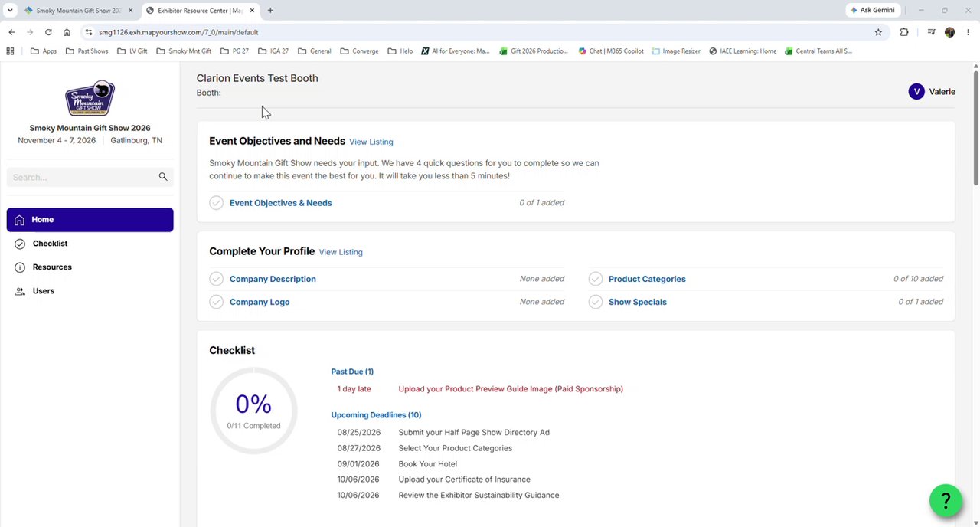This screenshot has width=980, height=527.
Task: Click the check circle beside Company Description
Action: pyautogui.click(x=217, y=279)
